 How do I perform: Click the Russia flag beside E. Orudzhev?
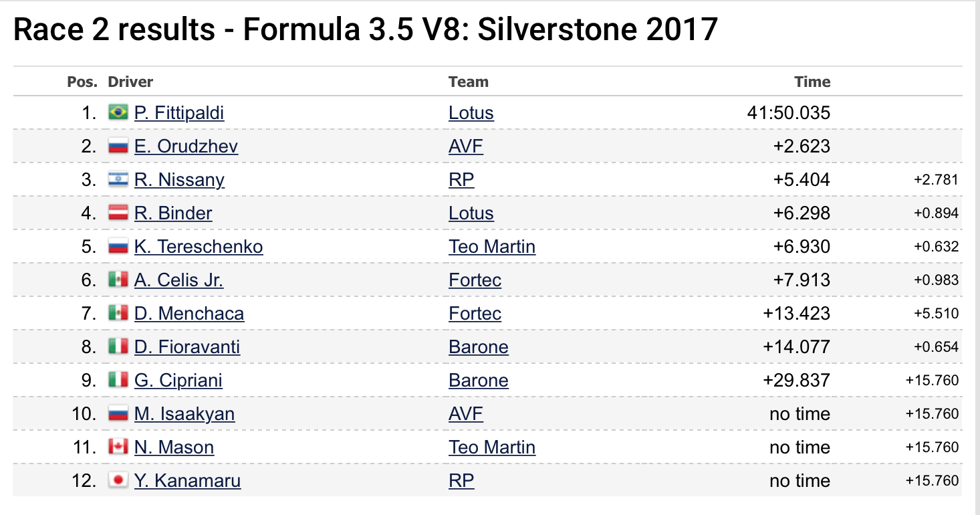tap(118, 146)
